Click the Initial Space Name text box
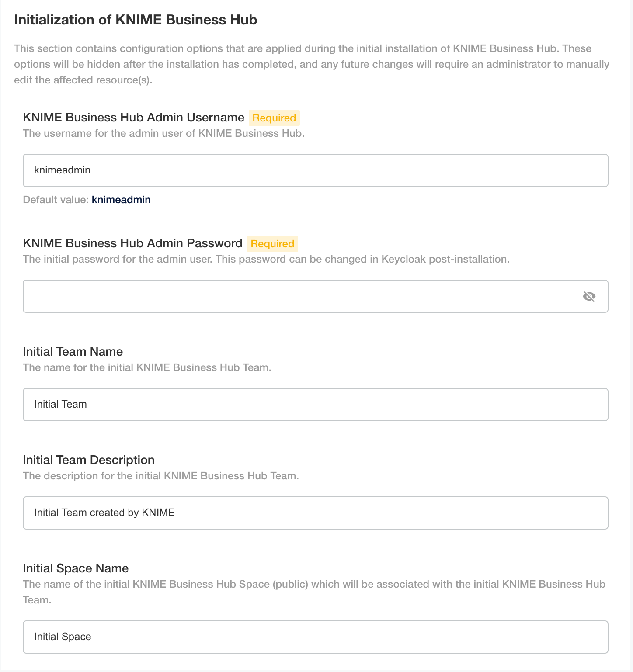 (315, 637)
